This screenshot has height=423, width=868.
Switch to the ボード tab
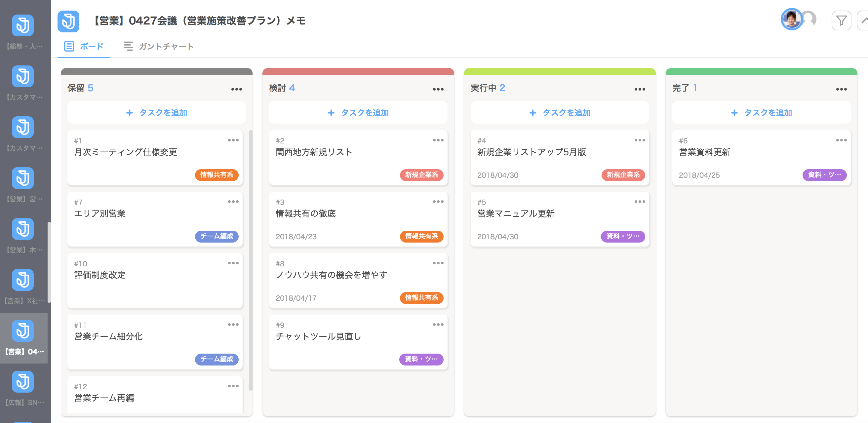pyautogui.click(x=84, y=47)
